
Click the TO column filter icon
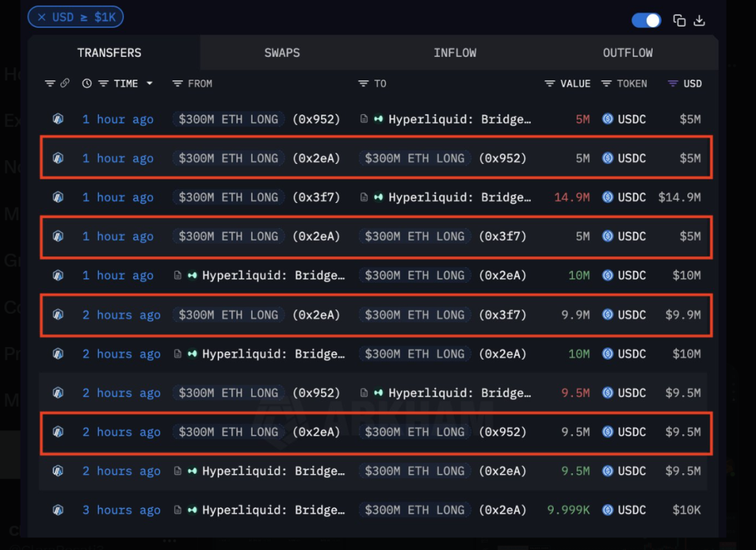pyautogui.click(x=364, y=83)
